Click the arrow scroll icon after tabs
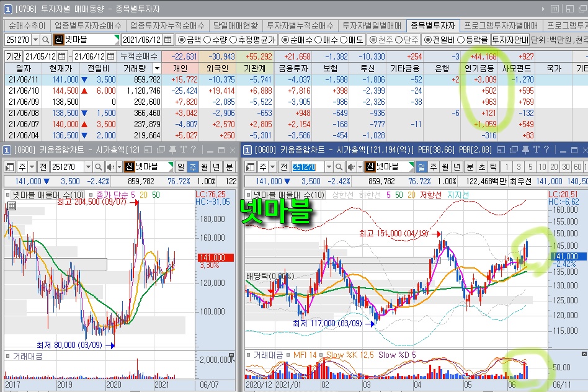This screenshot has width=588, height=392. pyautogui.click(x=543, y=9)
